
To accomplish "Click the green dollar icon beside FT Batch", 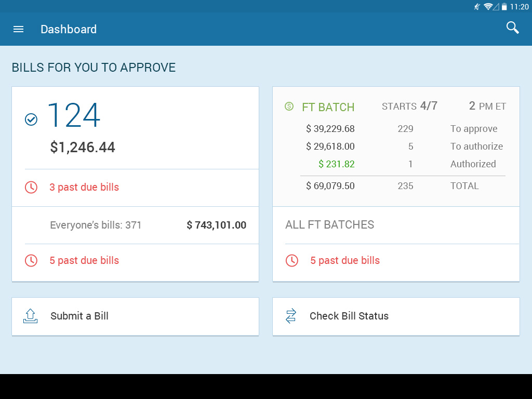I will (x=289, y=107).
